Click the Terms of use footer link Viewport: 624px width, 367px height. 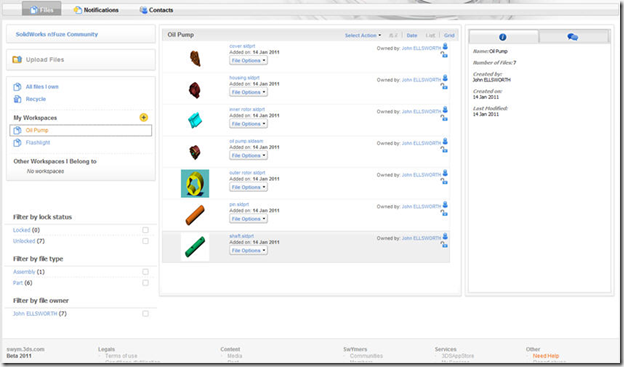[121, 356]
